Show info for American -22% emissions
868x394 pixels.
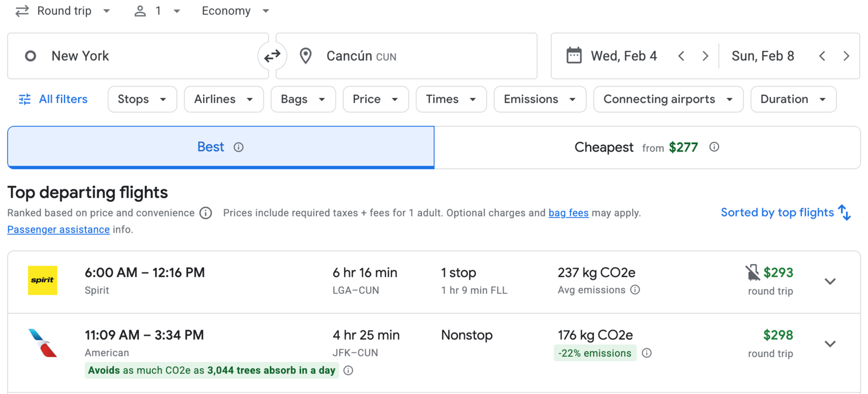pyautogui.click(x=647, y=353)
